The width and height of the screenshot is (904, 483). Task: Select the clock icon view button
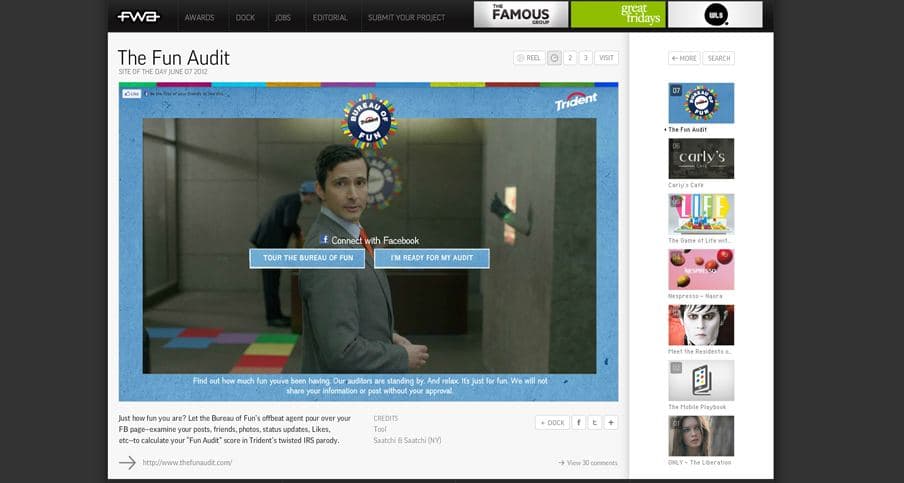click(x=554, y=58)
